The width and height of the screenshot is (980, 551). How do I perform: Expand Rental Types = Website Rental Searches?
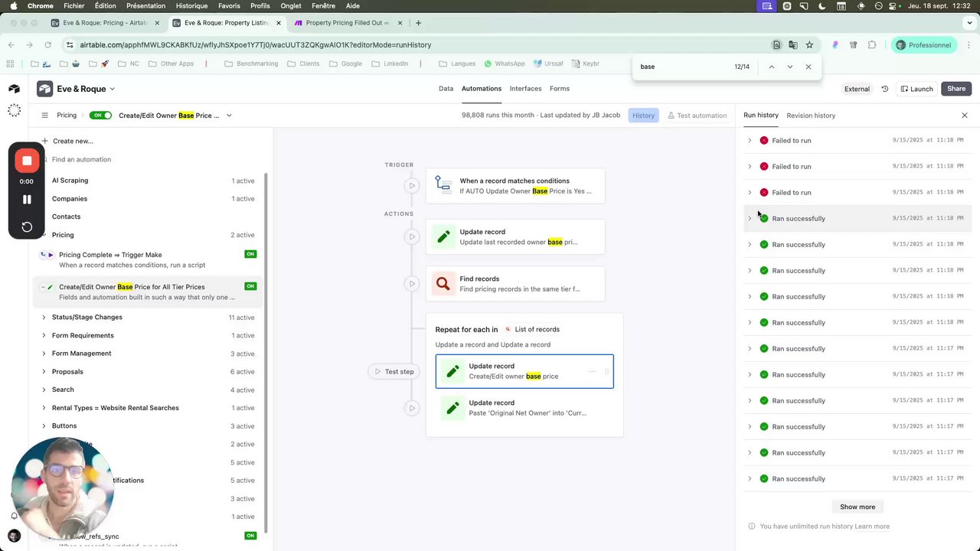44,408
